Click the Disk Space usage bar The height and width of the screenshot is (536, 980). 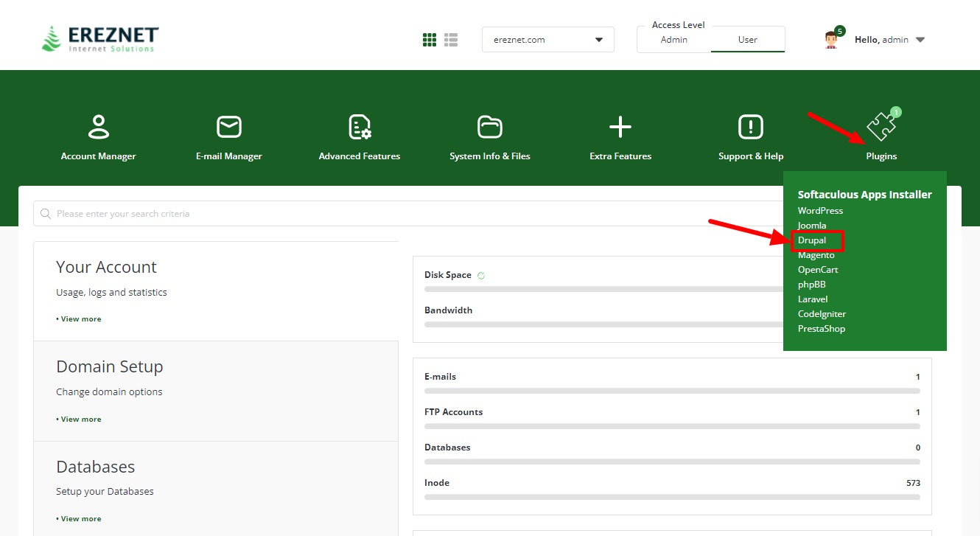[x=604, y=290]
